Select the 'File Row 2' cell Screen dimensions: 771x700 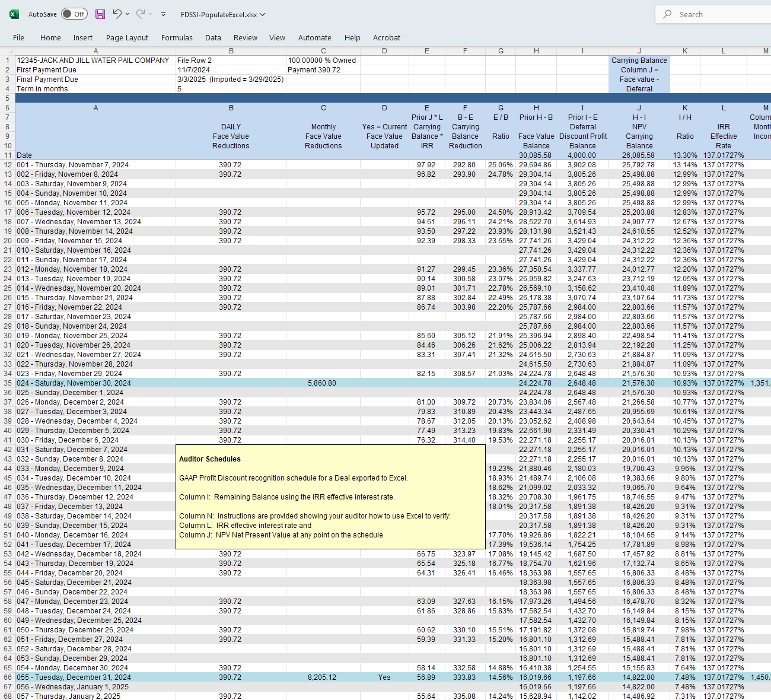click(x=231, y=61)
